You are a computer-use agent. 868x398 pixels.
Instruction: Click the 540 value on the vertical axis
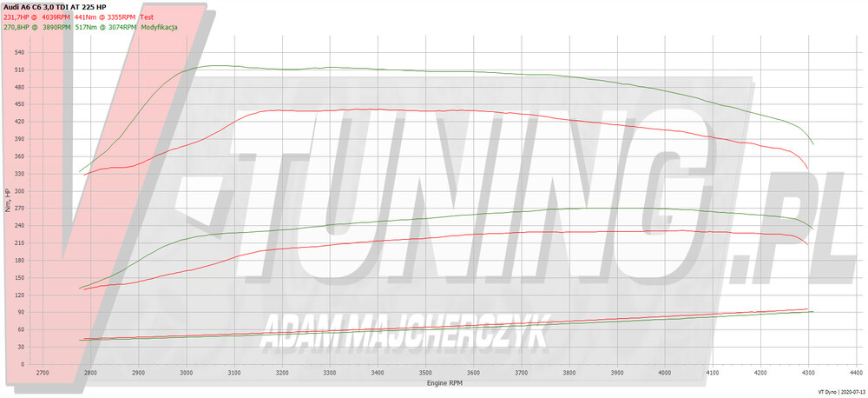19,52
